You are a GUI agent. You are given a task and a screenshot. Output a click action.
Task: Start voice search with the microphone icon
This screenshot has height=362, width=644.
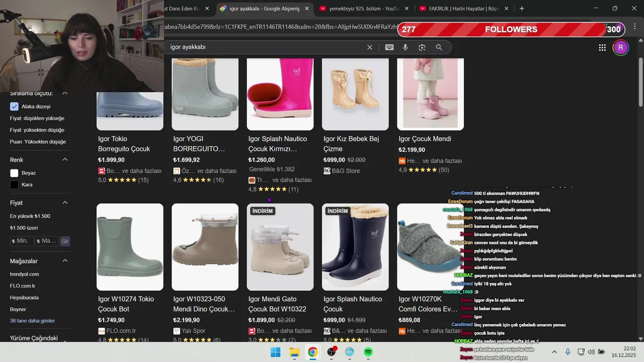point(406,47)
